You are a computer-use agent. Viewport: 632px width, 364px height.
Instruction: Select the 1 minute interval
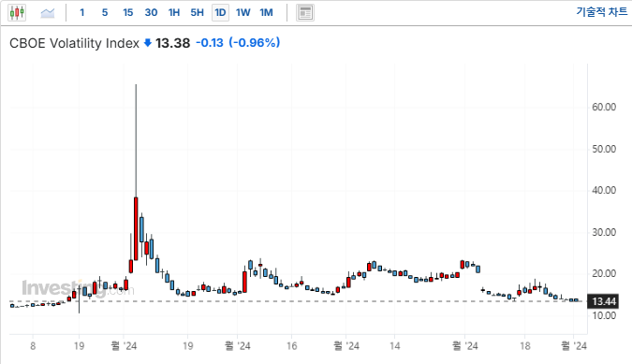[82, 13]
